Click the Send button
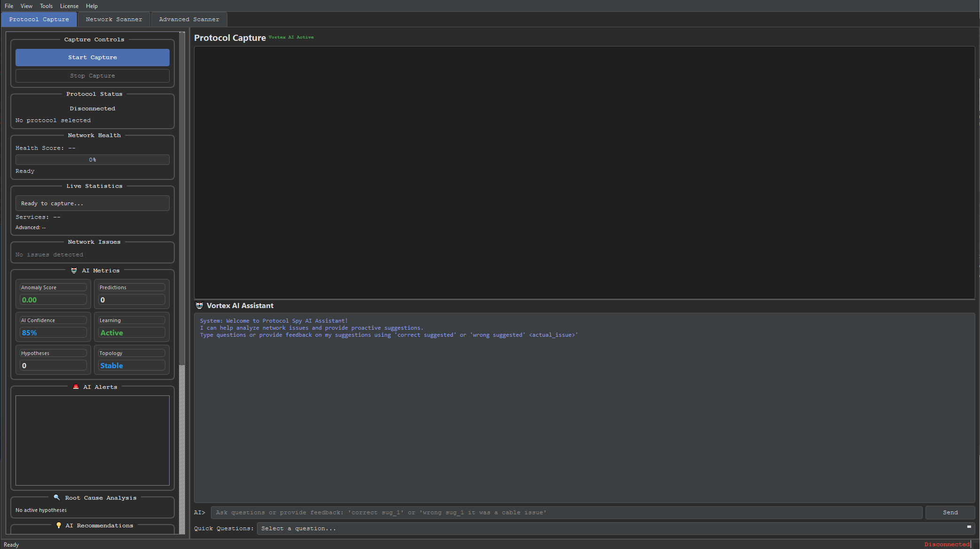980x549 pixels. coord(950,512)
